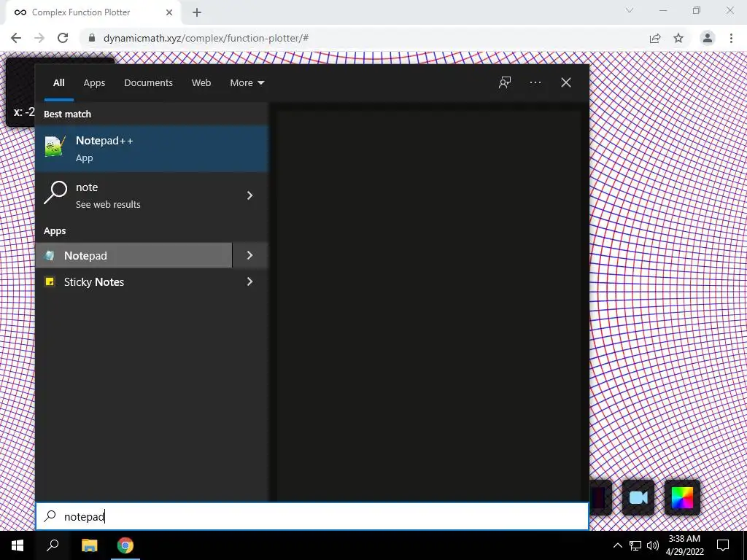Image resolution: width=747 pixels, height=560 pixels.
Task: View site security lock info
Action: (x=92, y=38)
